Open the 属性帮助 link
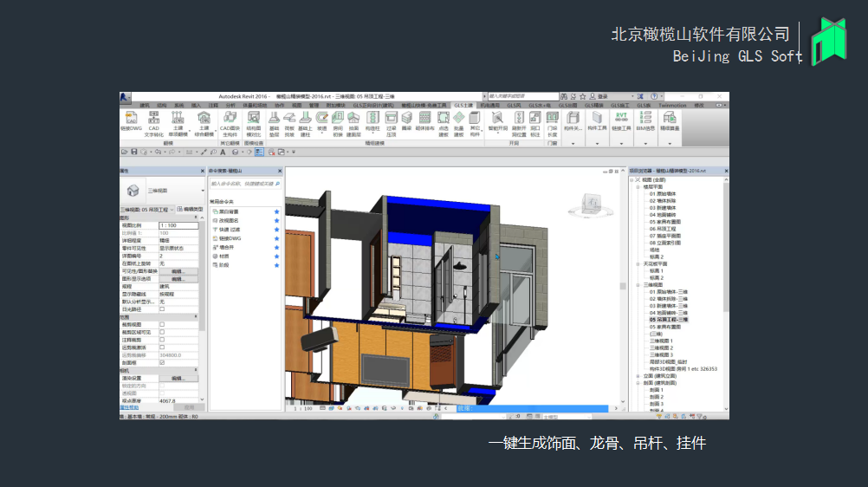868x487 pixels. click(x=129, y=408)
